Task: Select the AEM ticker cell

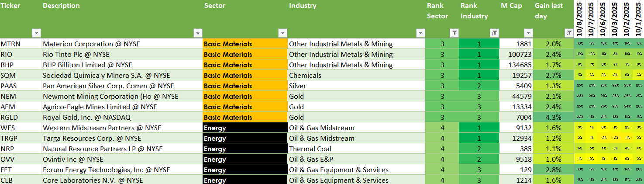Action: 21,107
